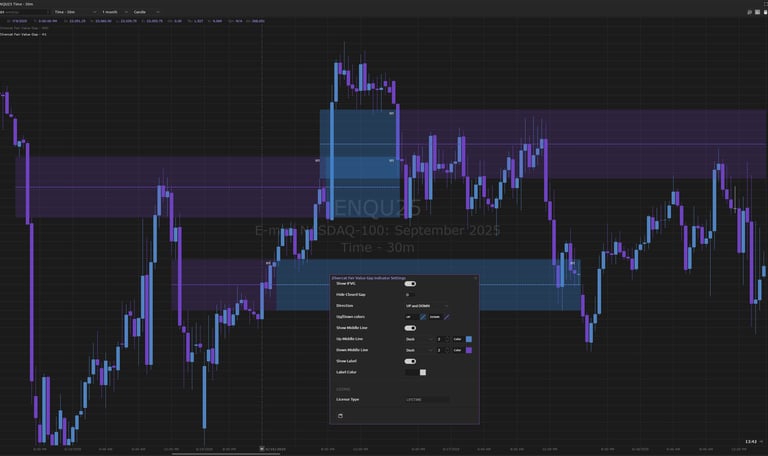Click the Up Middle Line width stepper
The height and width of the screenshot is (456, 768).
442,339
